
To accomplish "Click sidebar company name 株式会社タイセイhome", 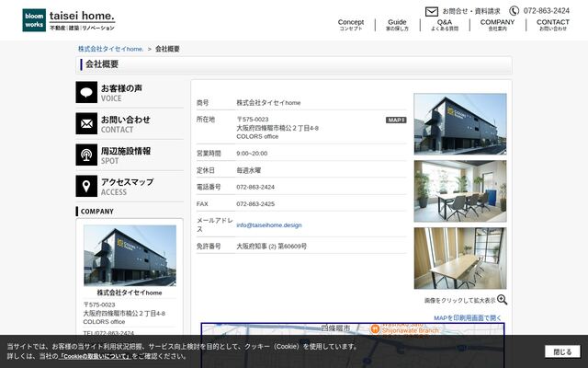I will pyautogui.click(x=130, y=293).
